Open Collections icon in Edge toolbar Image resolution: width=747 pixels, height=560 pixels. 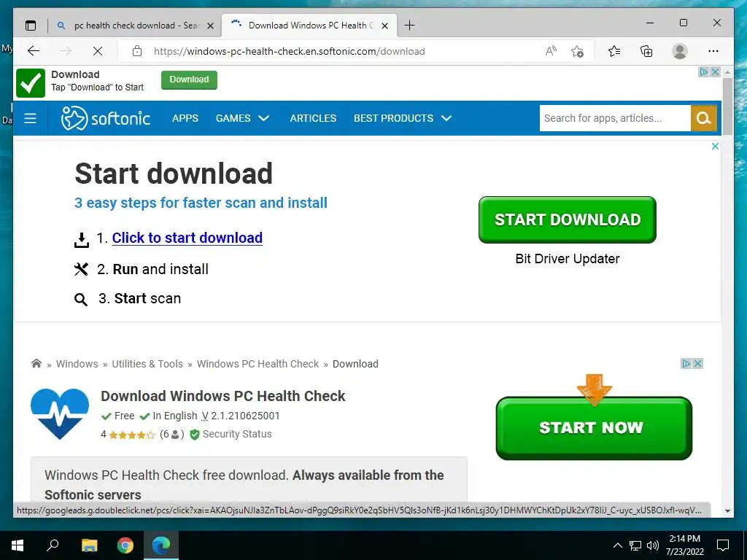(646, 51)
